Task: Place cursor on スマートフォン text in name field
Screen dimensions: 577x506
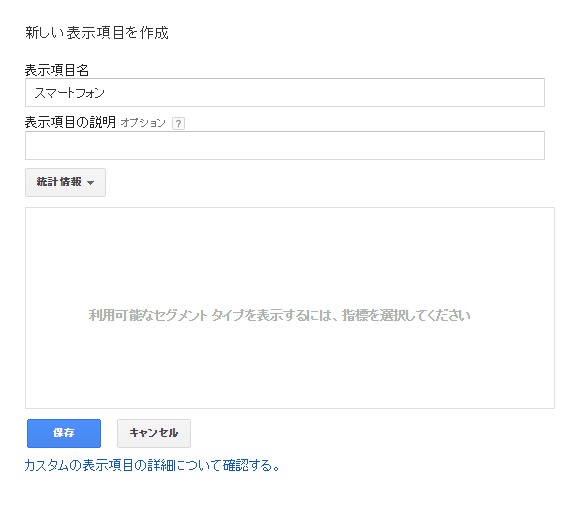Action: (x=70, y=93)
